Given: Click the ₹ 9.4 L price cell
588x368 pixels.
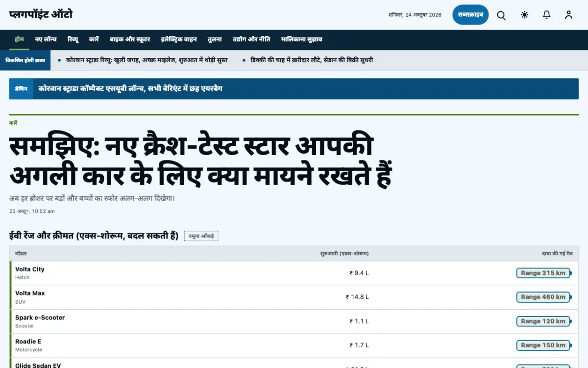Looking at the screenshot, I should (x=359, y=273).
